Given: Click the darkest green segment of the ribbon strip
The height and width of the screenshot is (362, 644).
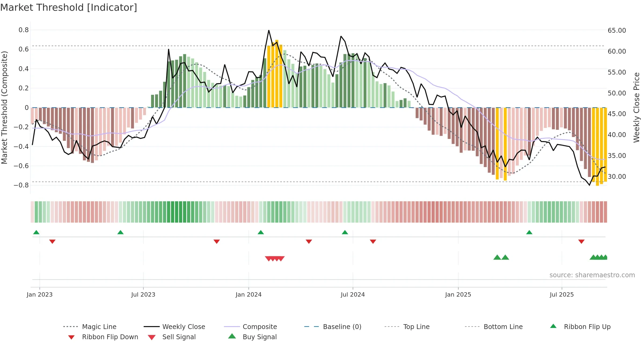Looking at the screenshot, I should point(177,212).
